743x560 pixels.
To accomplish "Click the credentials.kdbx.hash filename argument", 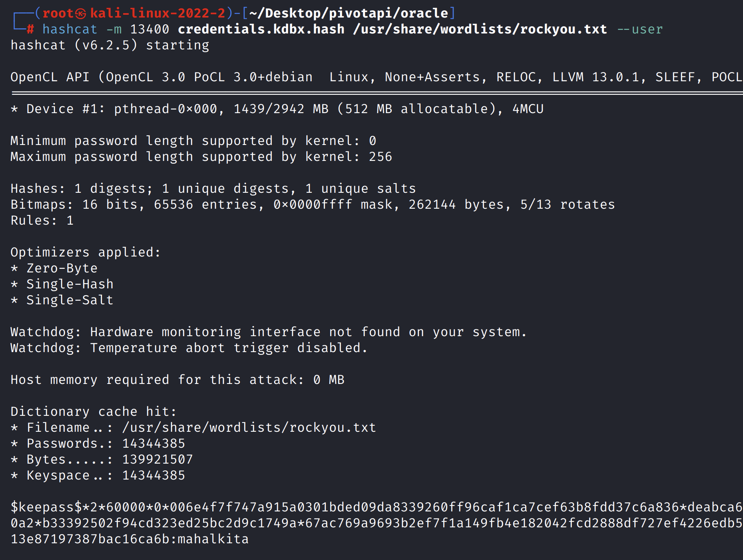I will (x=261, y=29).
